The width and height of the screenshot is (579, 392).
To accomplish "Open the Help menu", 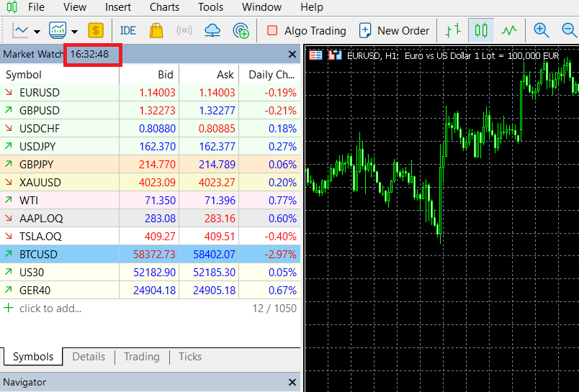I will tap(312, 7).
